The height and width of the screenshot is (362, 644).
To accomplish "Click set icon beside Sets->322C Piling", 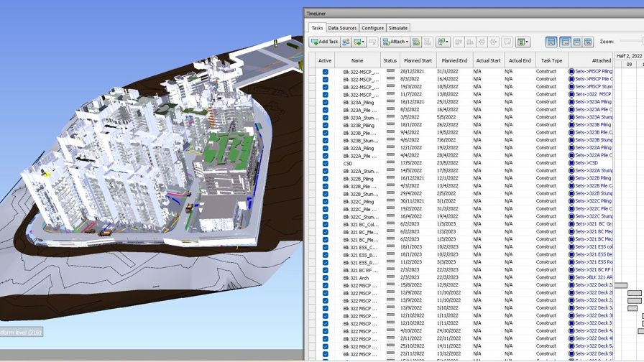I will (x=571, y=201).
